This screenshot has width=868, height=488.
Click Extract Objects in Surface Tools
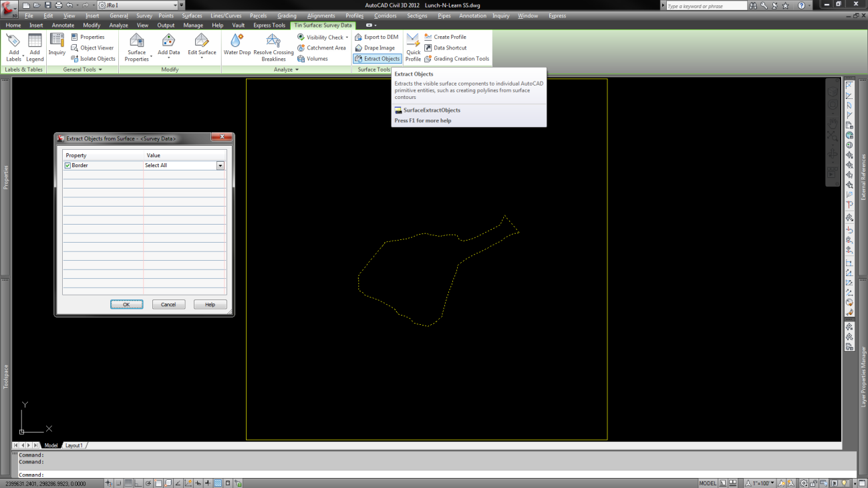coord(377,58)
